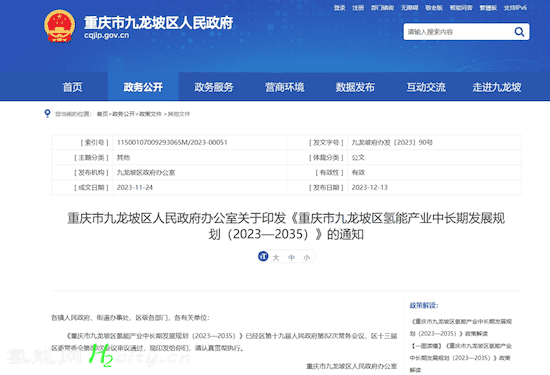
Task: Click the 政策解读 sidebar heading
Action: pos(424,306)
